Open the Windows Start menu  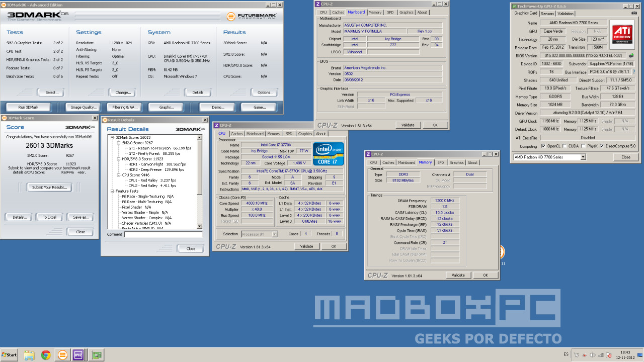pos(9,354)
